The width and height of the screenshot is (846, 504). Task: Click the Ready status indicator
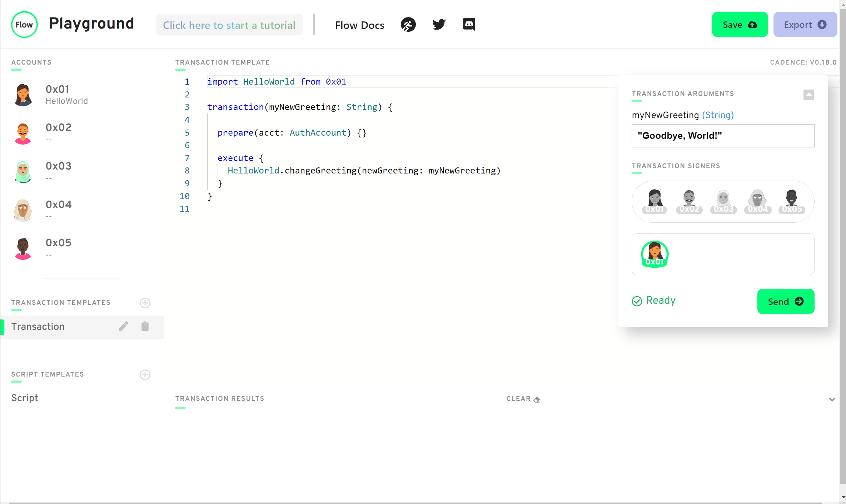coord(653,301)
